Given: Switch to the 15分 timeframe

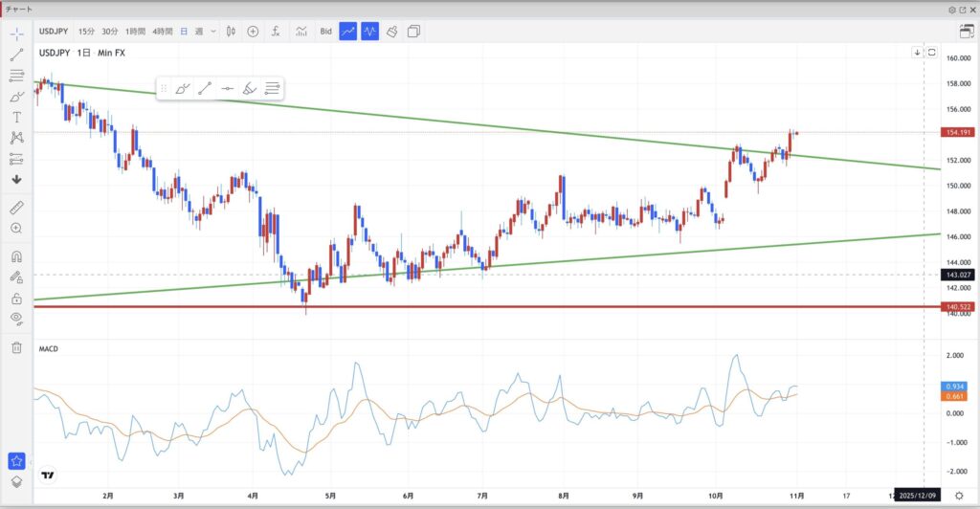Looking at the screenshot, I should point(87,32).
